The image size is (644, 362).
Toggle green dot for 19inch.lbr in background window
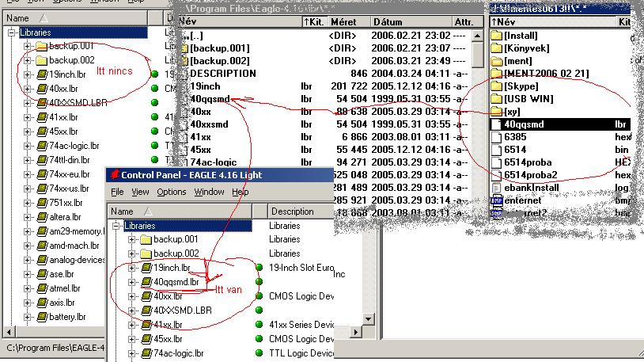155,74
